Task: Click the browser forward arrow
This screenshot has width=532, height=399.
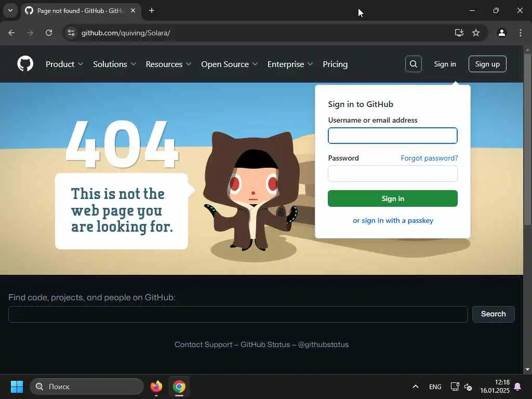Action: (x=30, y=33)
